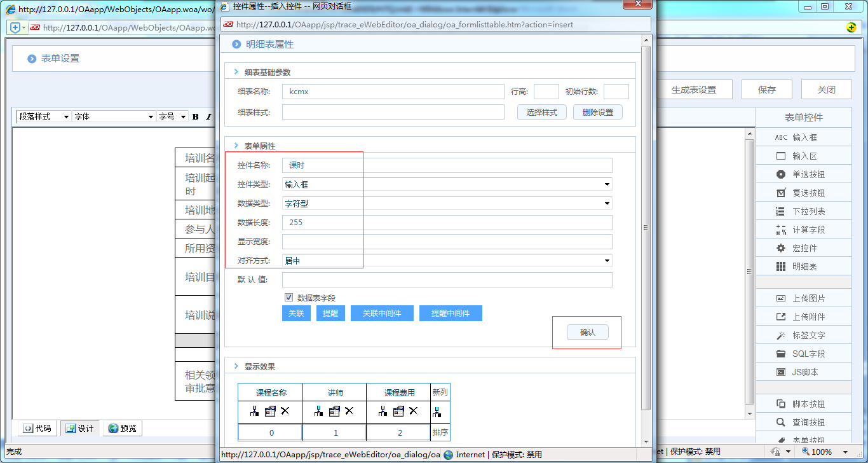This screenshot has height=463, width=868.
Task: Click 选择样式 to pick a table style
Action: 541,112
